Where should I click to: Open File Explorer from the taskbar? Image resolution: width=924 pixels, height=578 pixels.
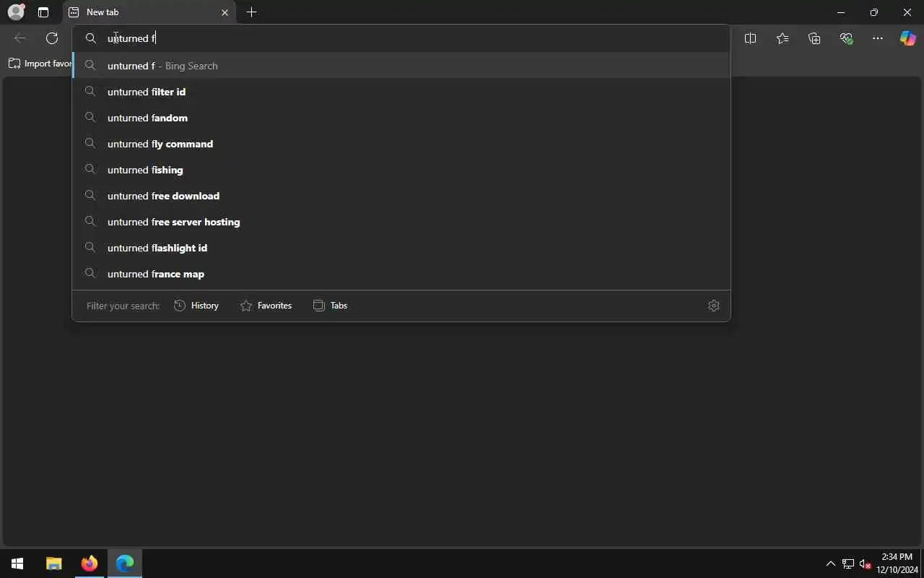coord(54,564)
